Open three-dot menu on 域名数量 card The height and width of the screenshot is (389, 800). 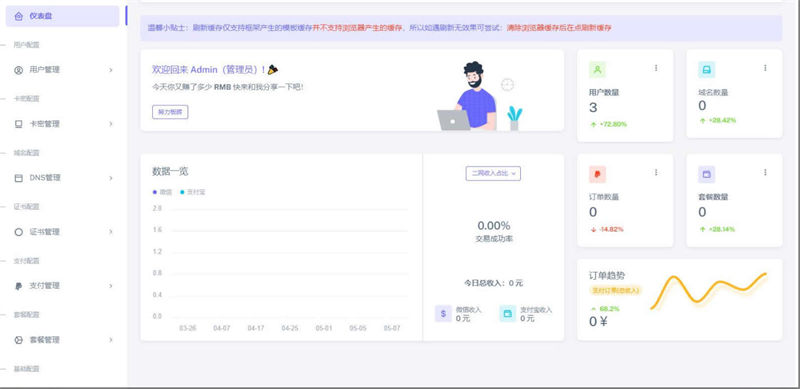coord(765,68)
